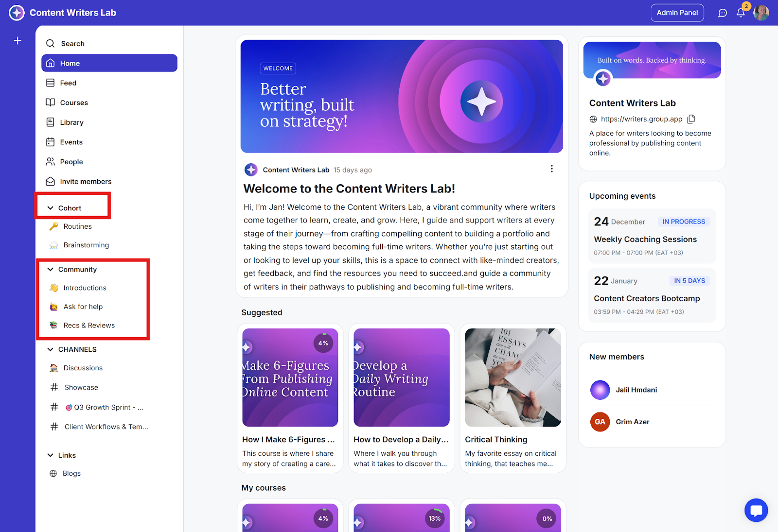Image resolution: width=778 pixels, height=532 pixels.
Task: Open the messages chat bubble icon
Action: 723,13
